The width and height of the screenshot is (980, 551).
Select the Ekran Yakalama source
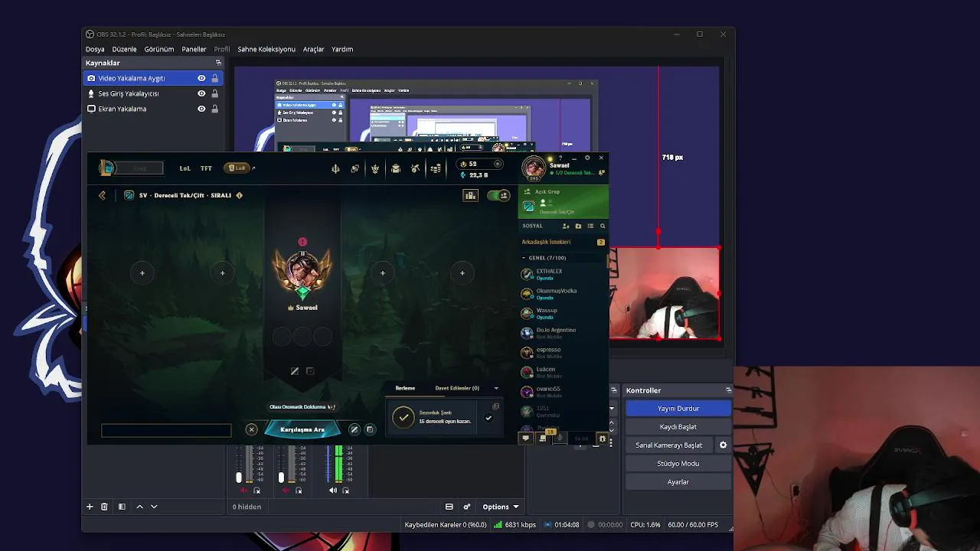tap(152, 109)
